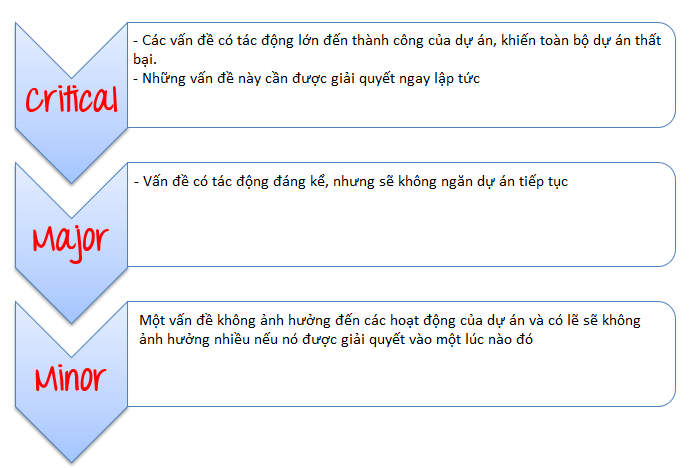Select empty area of the Critical description box
This screenshot has width=696, height=468.
[399, 108]
